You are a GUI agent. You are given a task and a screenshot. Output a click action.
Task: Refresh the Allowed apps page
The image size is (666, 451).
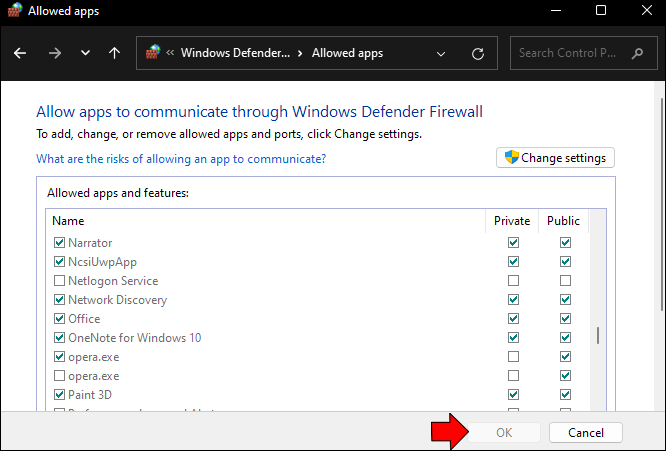tap(478, 53)
